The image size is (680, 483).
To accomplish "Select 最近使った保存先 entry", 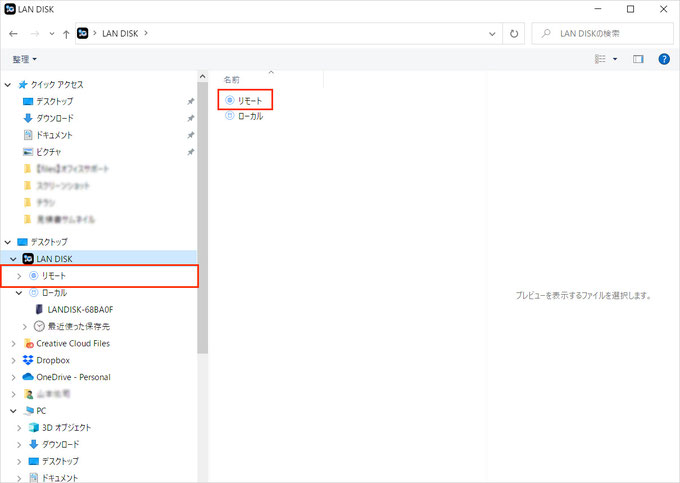I will pyautogui.click(x=78, y=326).
